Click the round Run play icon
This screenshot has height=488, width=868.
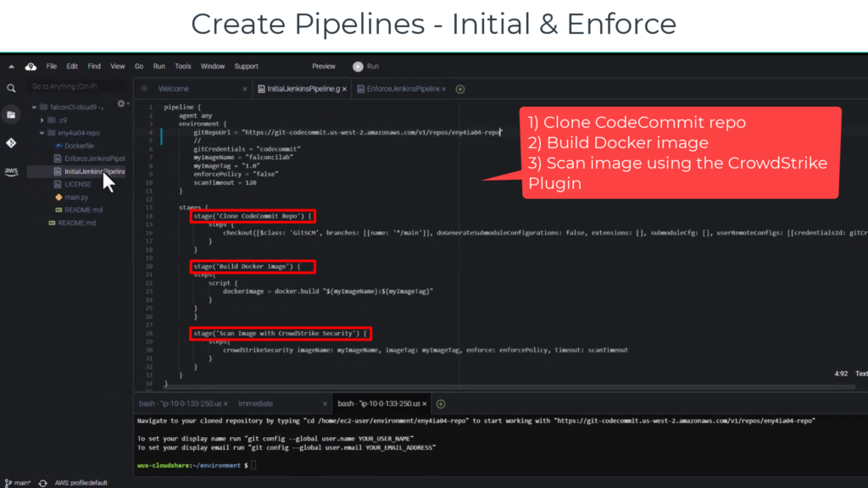(x=359, y=66)
